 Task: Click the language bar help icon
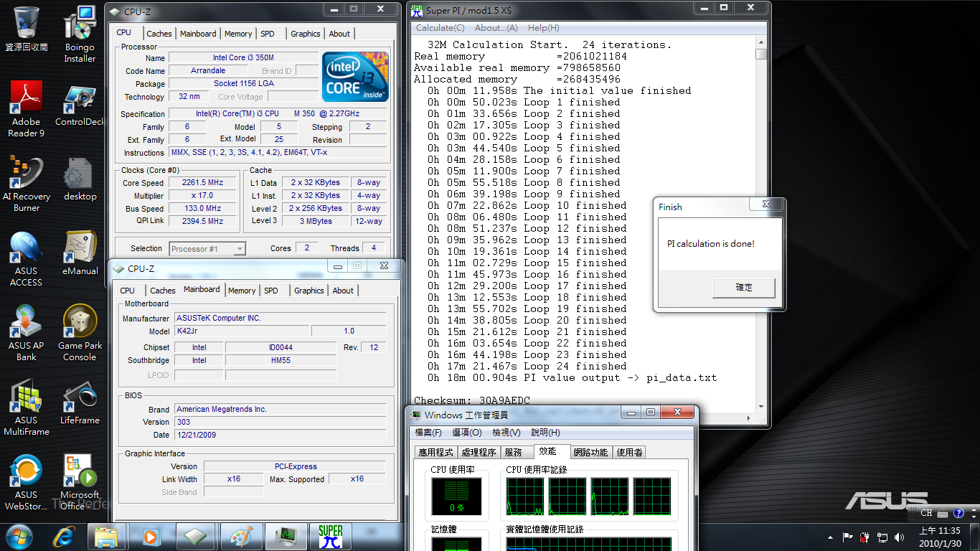tap(958, 513)
